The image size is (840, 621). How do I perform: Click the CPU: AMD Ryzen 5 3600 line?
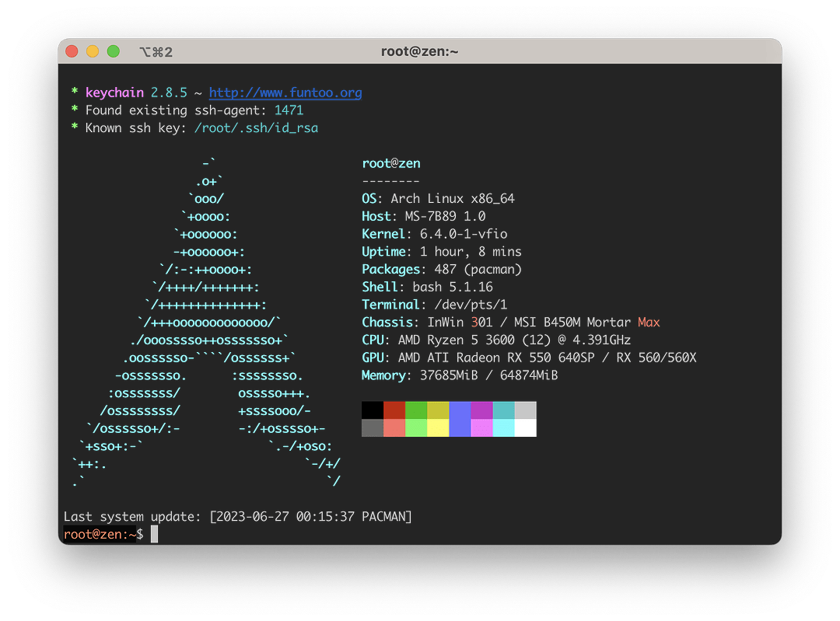(x=496, y=340)
